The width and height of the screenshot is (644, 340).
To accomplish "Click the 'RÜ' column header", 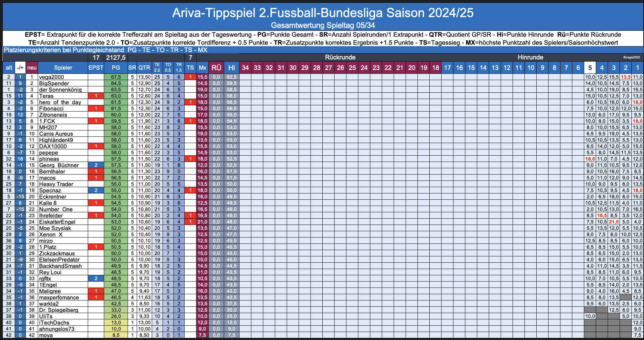I will click(216, 68).
